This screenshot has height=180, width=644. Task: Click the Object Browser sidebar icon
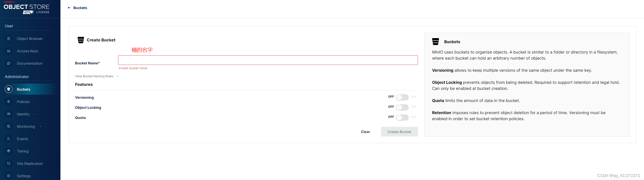pos(9,39)
